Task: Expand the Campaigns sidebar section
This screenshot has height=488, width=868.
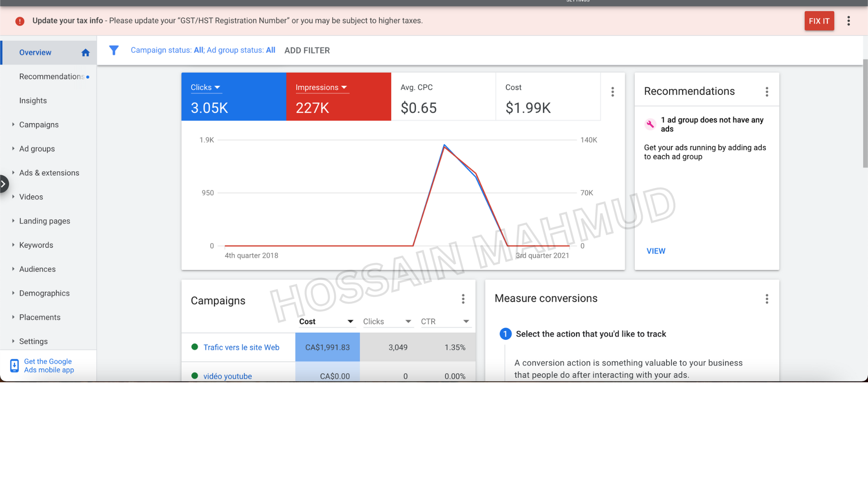Action: [x=13, y=124]
